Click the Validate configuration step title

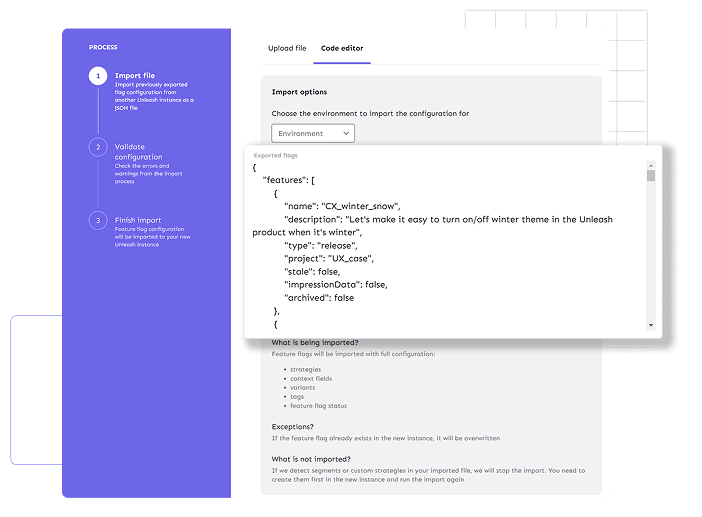138,152
